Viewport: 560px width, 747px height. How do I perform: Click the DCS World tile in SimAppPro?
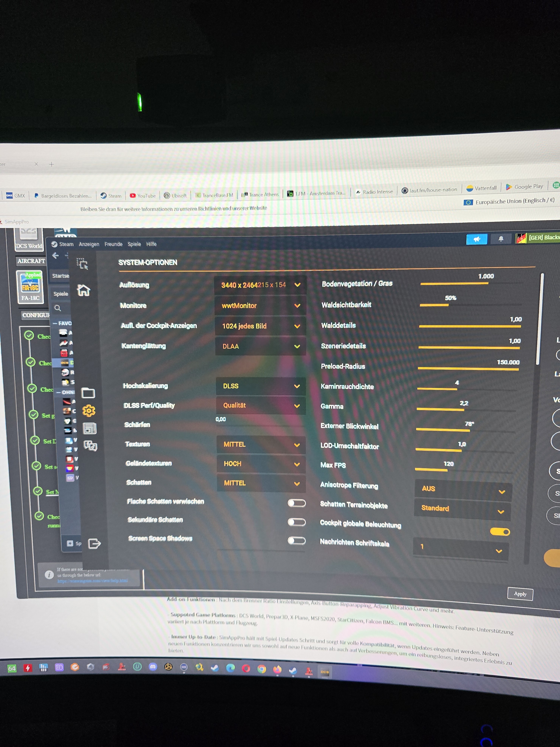click(x=29, y=239)
